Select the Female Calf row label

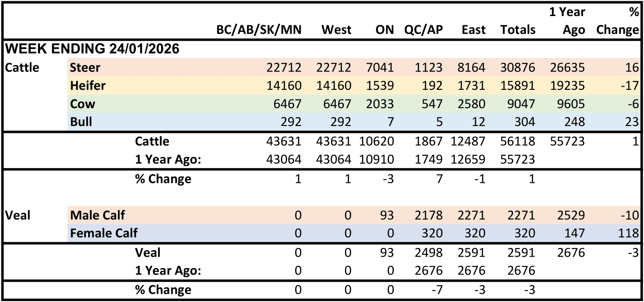[x=104, y=233]
